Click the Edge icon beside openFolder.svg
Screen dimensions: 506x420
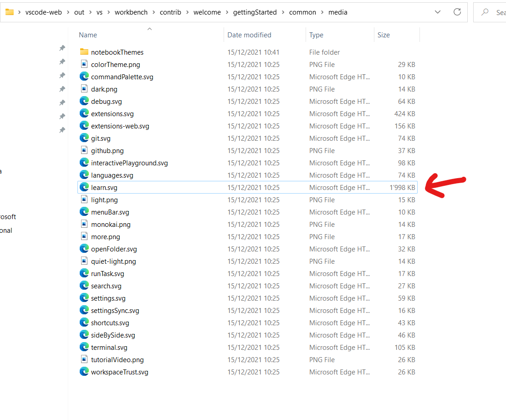click(84, 249)
